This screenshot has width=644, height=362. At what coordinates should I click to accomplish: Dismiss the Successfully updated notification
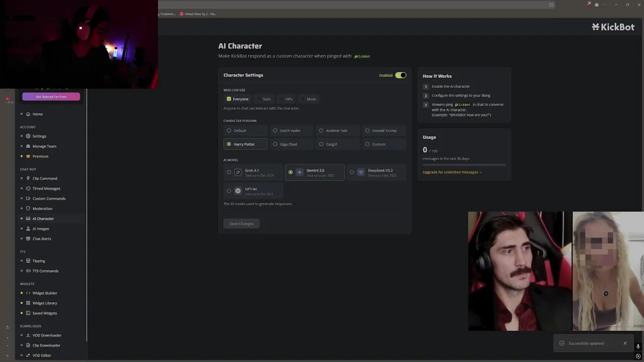click(625, 343)
